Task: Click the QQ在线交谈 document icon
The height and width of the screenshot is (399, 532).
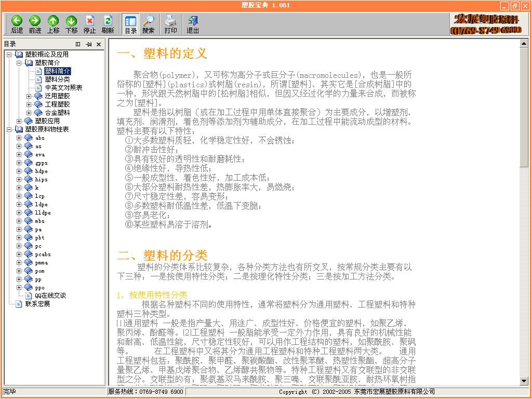Action: (29, 296)
